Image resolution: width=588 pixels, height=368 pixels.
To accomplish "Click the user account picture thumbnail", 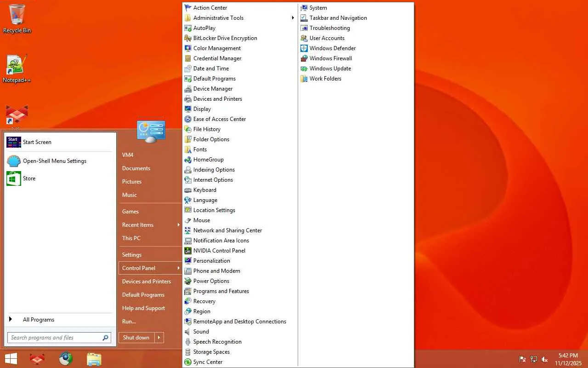I will coord(151,132).
